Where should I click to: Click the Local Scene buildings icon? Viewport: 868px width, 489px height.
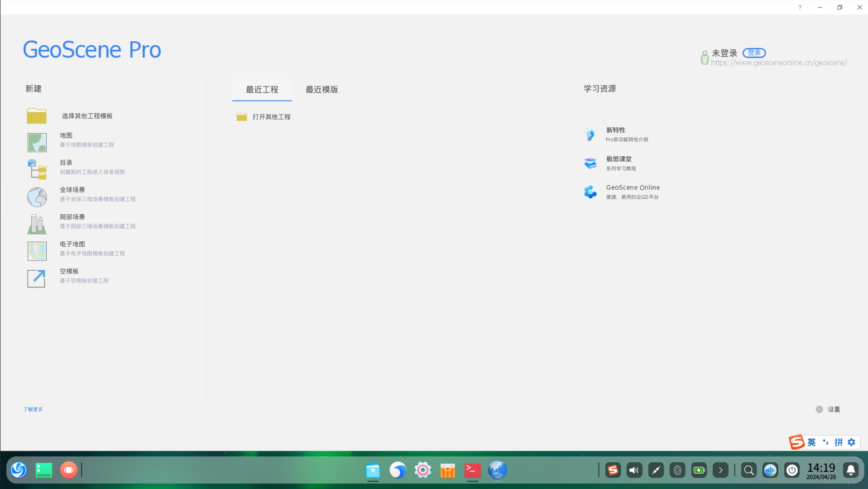(x=37, y=224)
